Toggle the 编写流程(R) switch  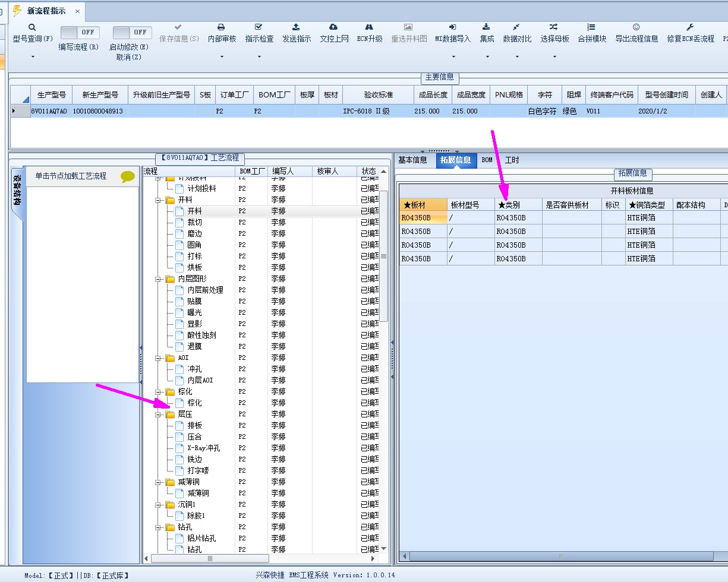[x=81, y=32]
